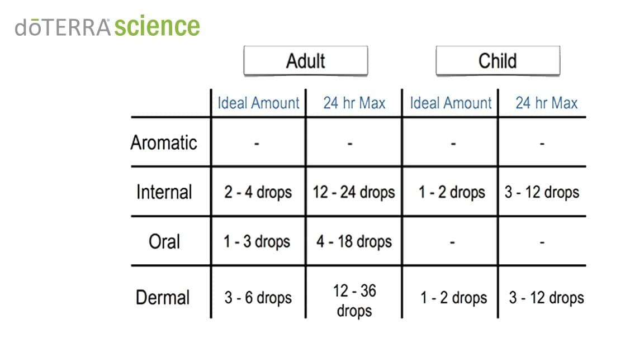Click the Child button
The width and height of the screenshot is (644, 362).
[x=498, y=61]
